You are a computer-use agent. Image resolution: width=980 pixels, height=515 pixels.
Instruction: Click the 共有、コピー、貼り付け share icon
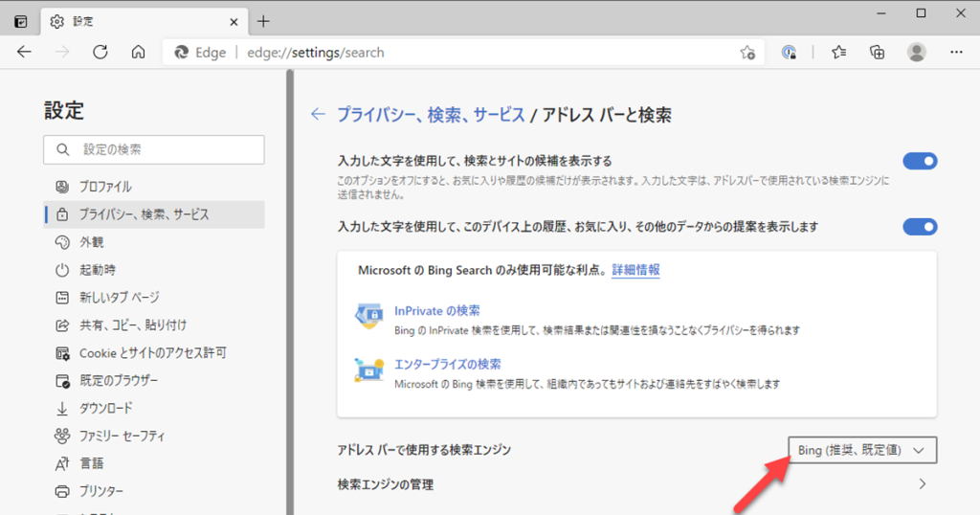pyautogui.click(x=62, y=325)
